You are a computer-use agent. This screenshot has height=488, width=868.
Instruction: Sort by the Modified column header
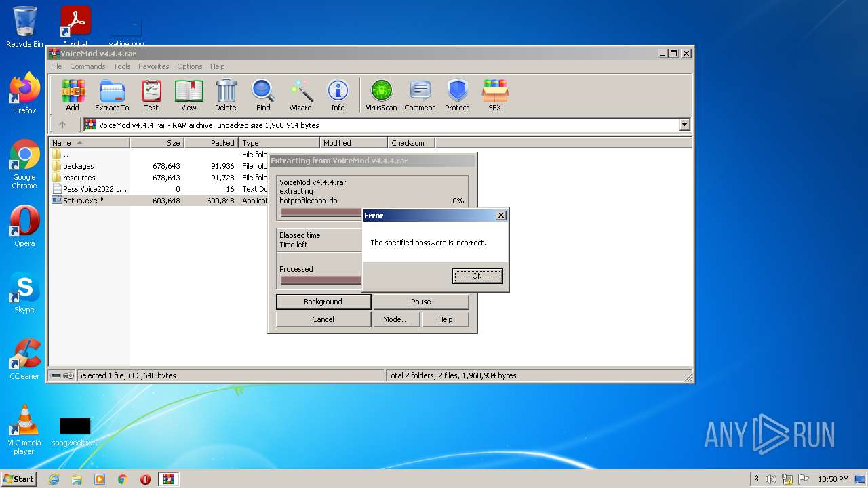tap(353, 142)
